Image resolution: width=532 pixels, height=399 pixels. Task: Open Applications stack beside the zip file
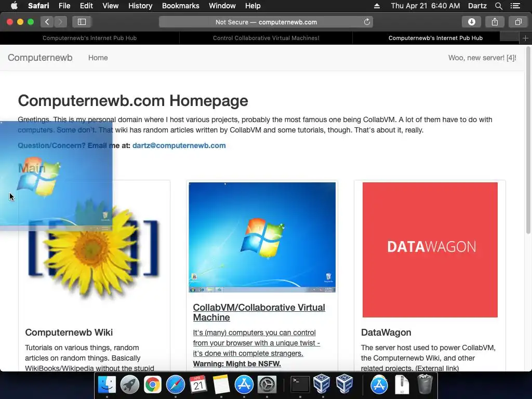pos(379,385)
